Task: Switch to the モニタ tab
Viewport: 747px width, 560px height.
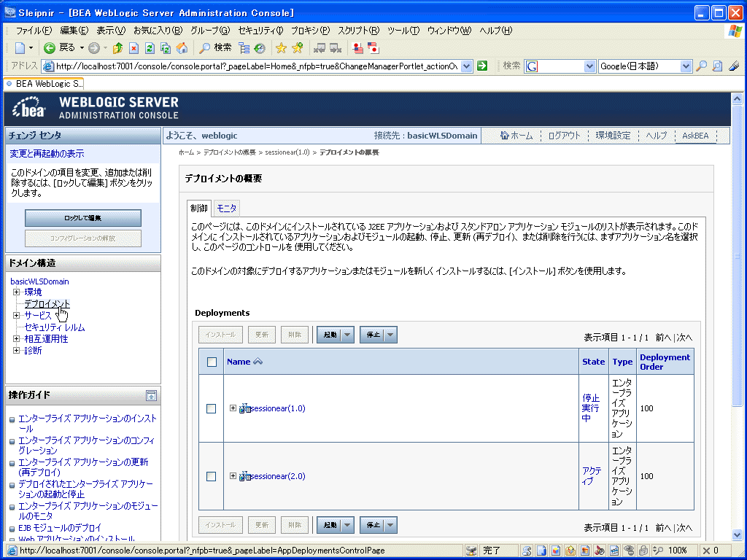Action: pyautogui.click(x=226, y=208)
